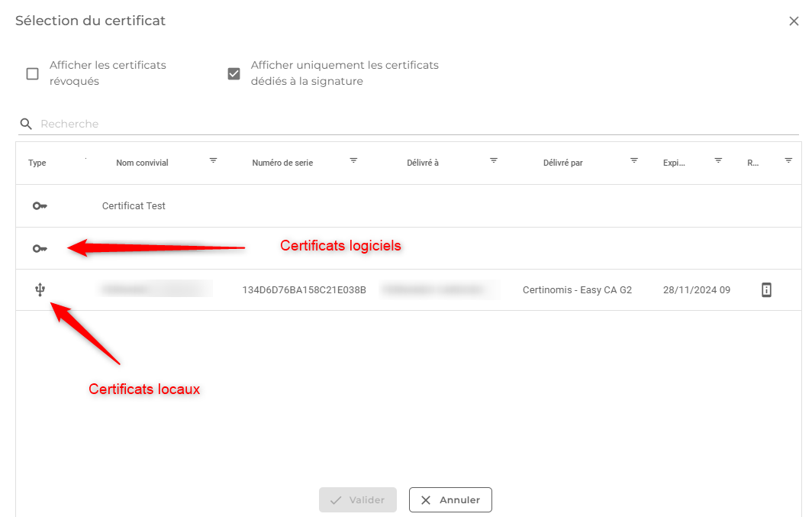Image resolution: width=812 pixels, height=517 pixels.
Task: Click the key icon beside Certificat Test
Action: [40, 206]
